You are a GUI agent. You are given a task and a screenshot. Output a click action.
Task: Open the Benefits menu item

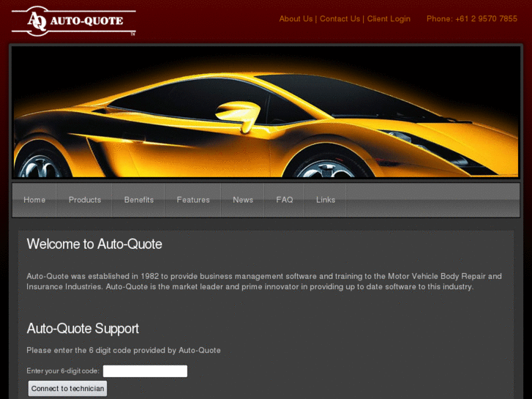point(139,200)
